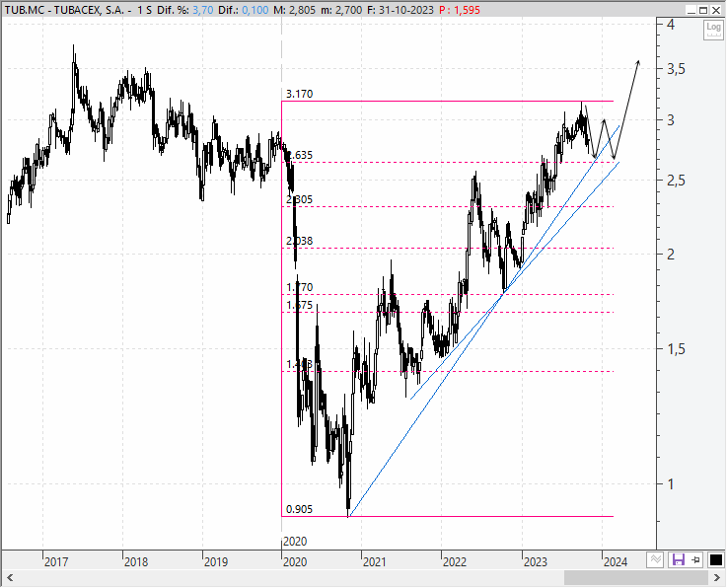Click the minimum value m: 2,700
727x588 pixels.
pos(340,10)
